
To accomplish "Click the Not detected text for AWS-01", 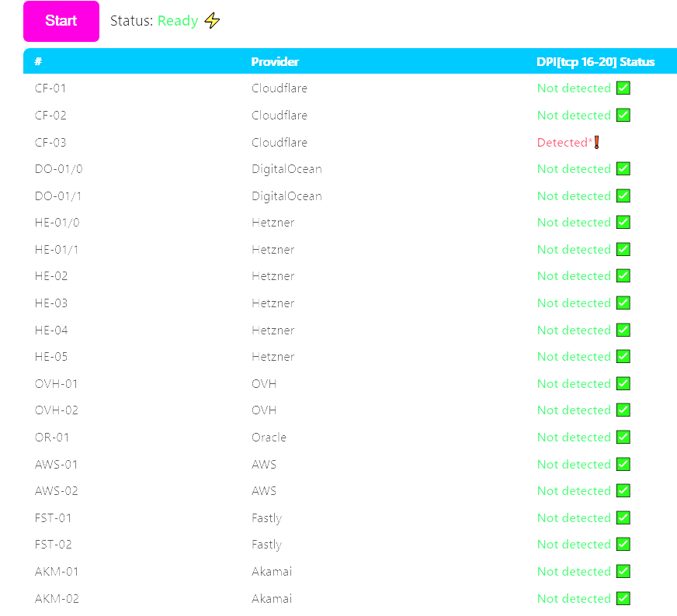I will (574, 464).
